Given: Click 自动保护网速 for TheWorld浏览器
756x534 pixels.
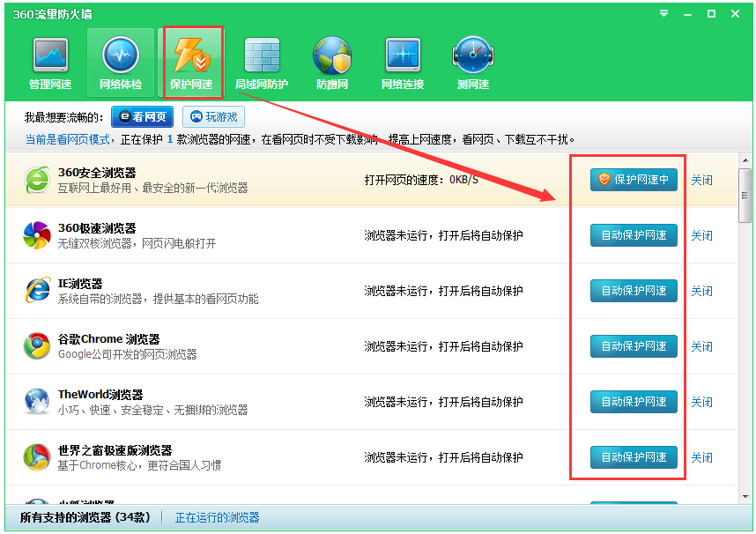Looking at the screenshot, I should [634, 402].
